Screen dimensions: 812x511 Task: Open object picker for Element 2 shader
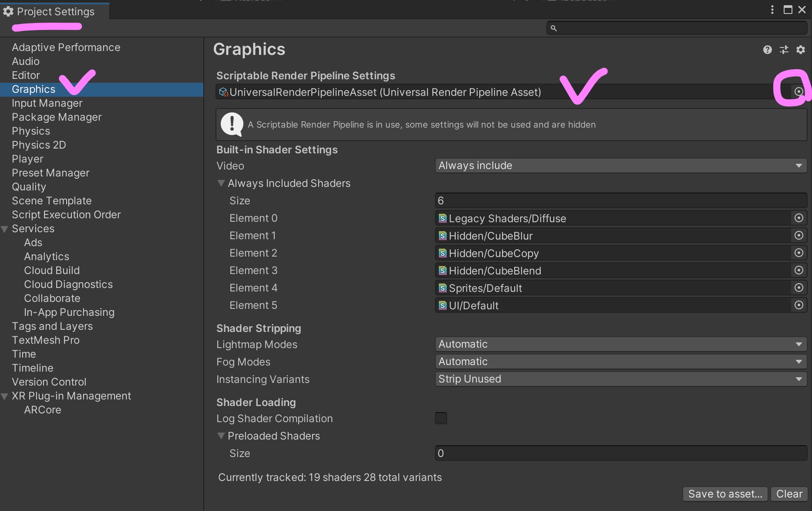coord(799,253)
